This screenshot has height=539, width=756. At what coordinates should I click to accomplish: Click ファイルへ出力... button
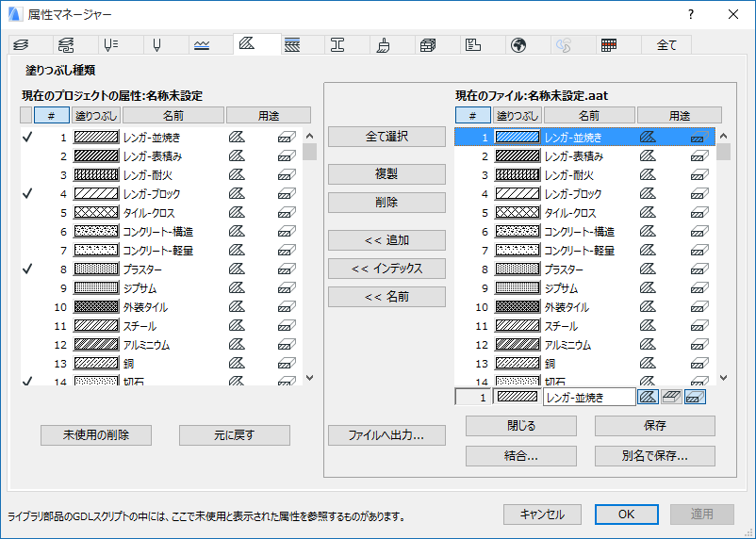coord(386,434)
